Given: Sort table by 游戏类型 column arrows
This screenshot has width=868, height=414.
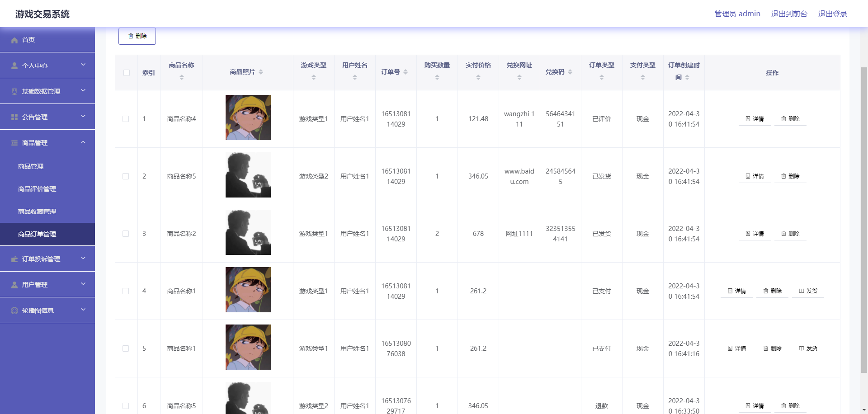Looking at the screenshot, I should coord(314,77).
